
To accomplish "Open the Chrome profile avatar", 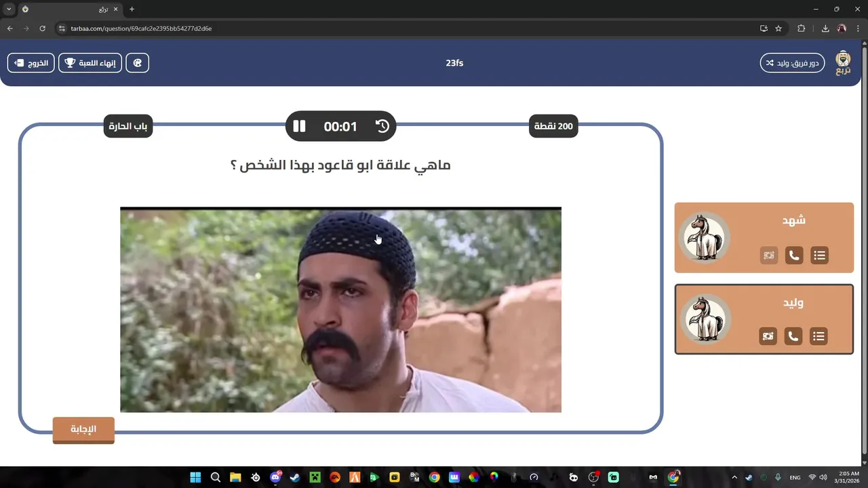I will pos(842,28).
